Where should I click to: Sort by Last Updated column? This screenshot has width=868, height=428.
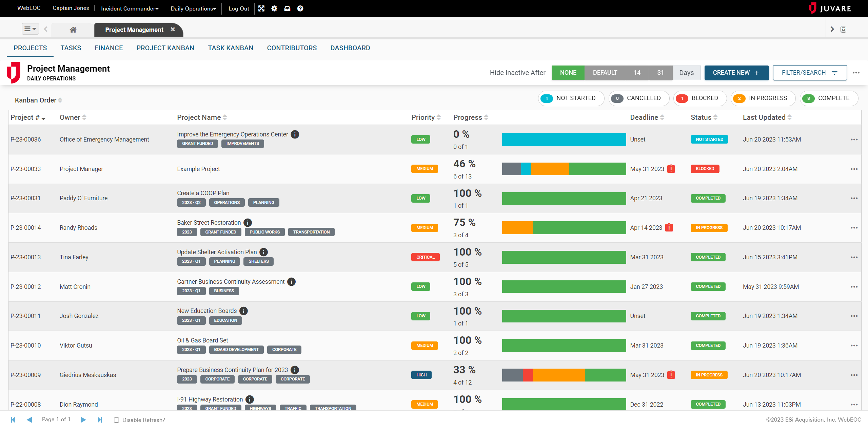767,117
